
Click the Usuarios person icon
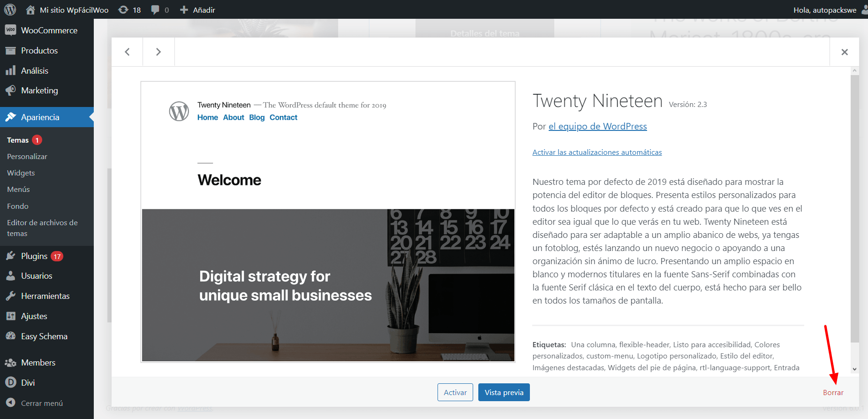(x=11, y=276)
